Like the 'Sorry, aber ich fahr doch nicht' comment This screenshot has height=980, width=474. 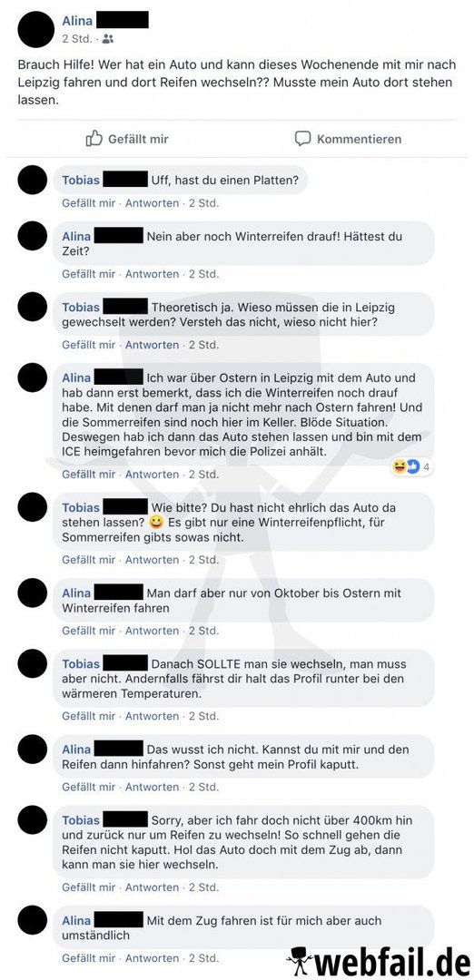(89, 887)
